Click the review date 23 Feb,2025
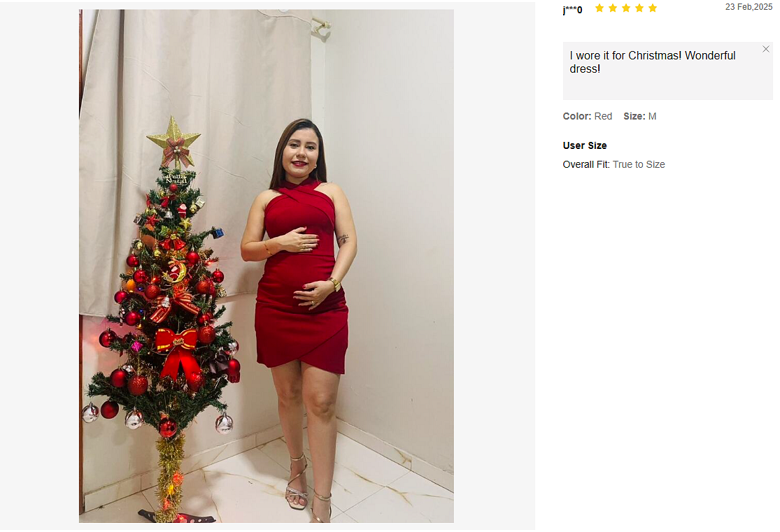 coord(749,7)
